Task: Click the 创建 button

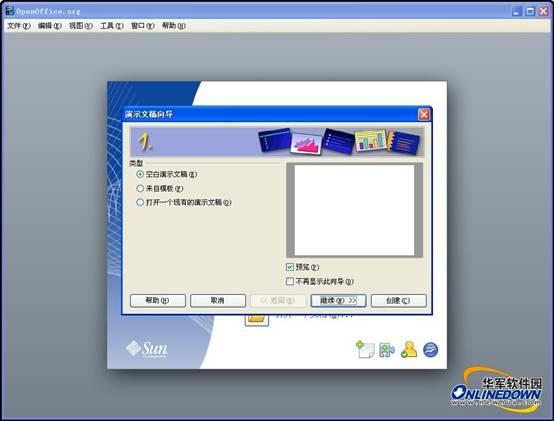Action: (399, 301)
